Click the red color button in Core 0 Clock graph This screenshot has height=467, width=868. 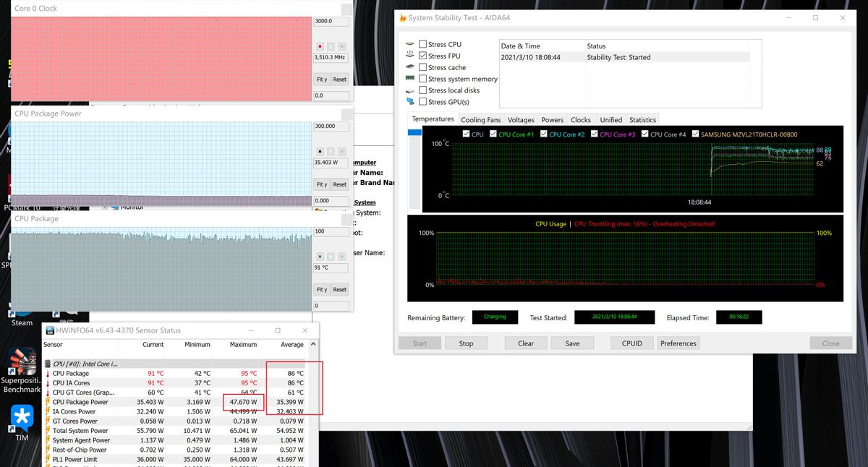[320, 46]
